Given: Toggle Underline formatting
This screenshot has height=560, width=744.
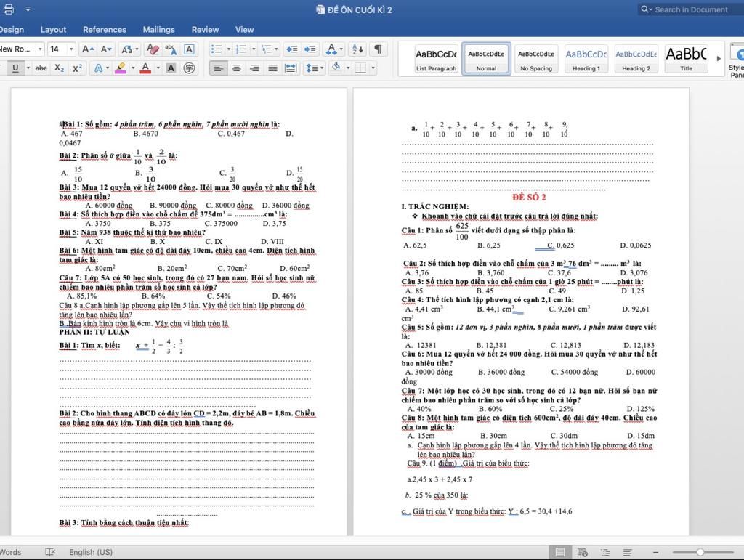Looking at the screenshot, I should pyautogui.click(x=15, y=68).
